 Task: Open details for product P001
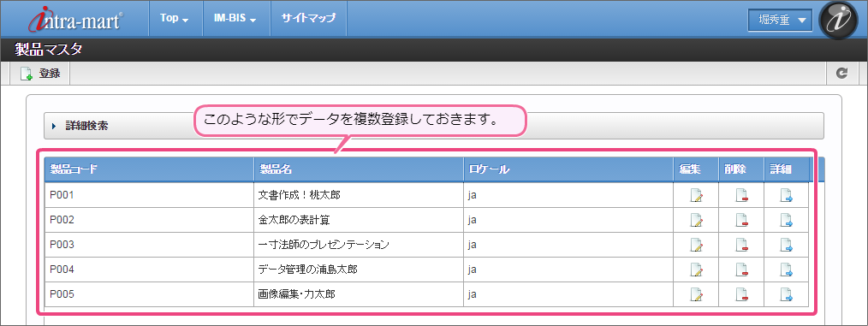[786, 195]
